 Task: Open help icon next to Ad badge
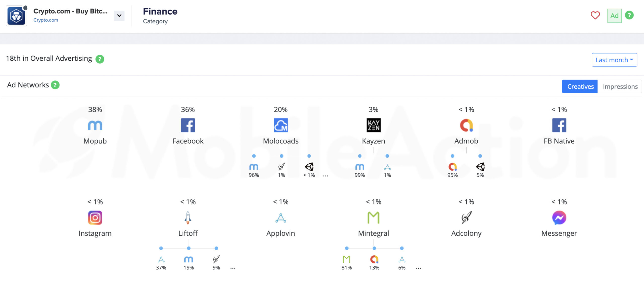coord(629,15)
